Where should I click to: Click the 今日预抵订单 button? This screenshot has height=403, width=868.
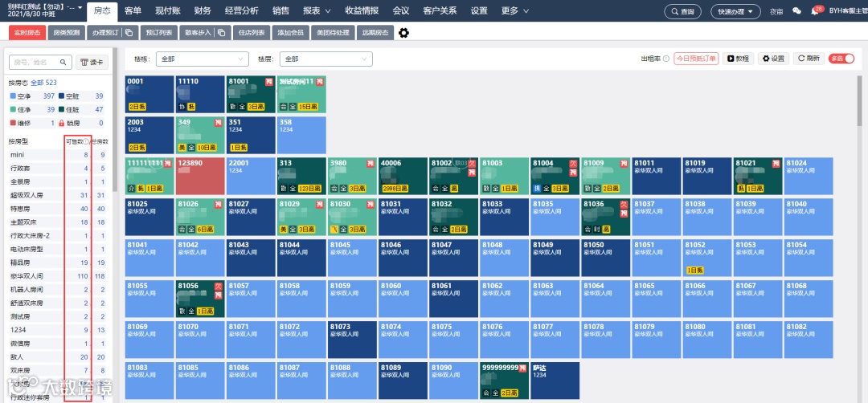(696, 59)
